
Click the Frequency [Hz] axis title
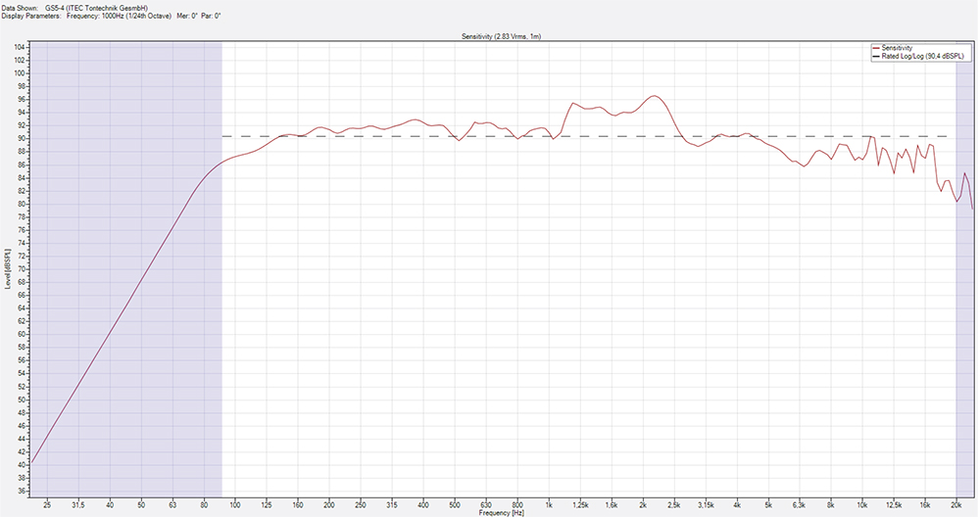503,512
